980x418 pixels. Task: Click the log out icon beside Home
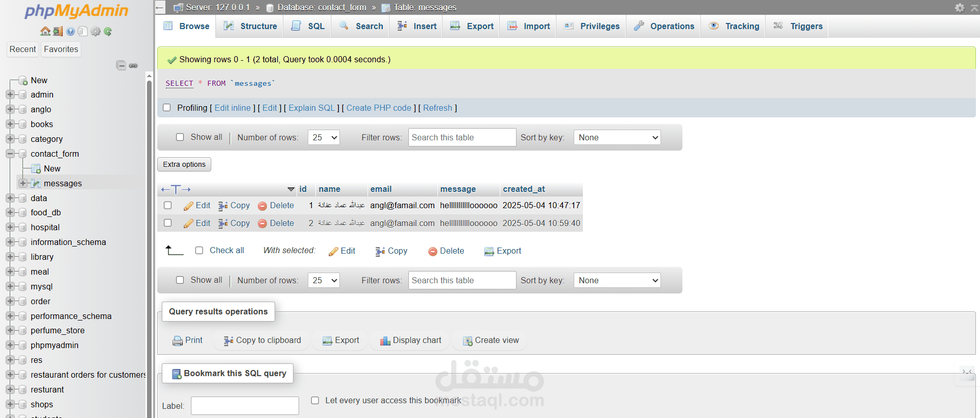(58, 32)
